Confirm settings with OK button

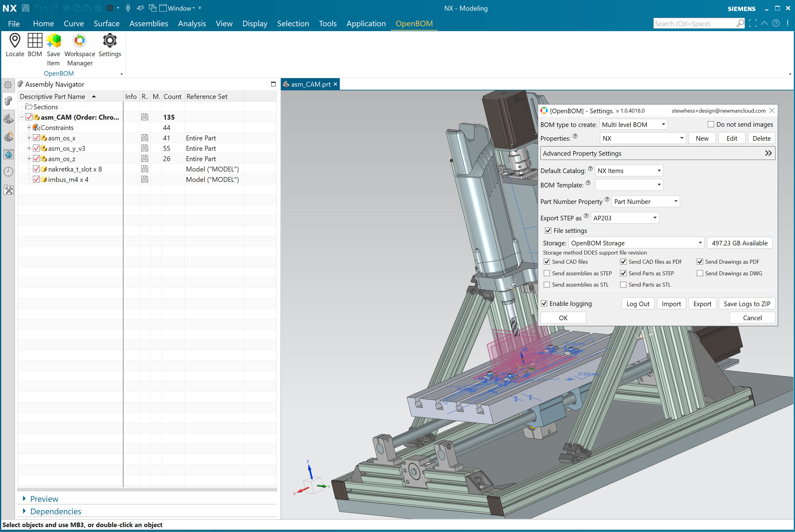point(563,317)
